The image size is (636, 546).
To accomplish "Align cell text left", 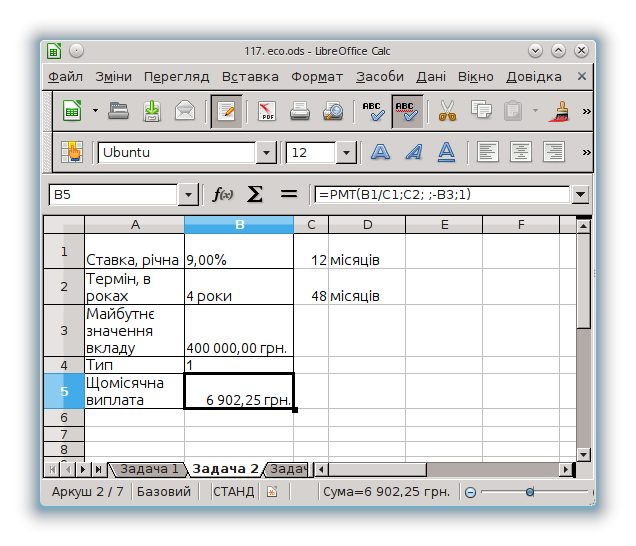I will pyautogui.click(x=488, y=152).
